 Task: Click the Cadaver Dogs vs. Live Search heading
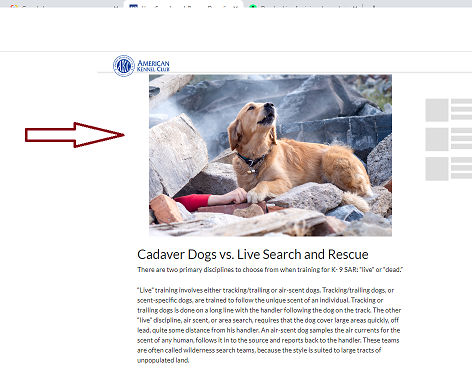(253, 254)
